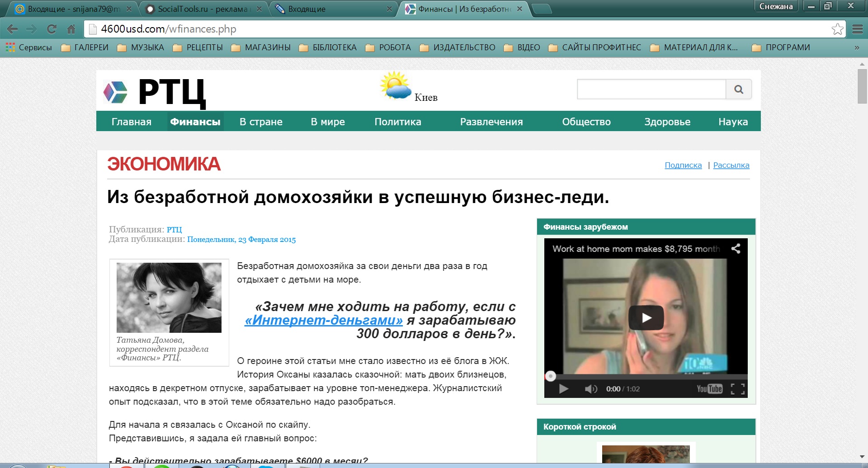This screenshot has height=468, width=868.
Task: Open the МУЗЫКА bookmarks folder
Action: 141,47
